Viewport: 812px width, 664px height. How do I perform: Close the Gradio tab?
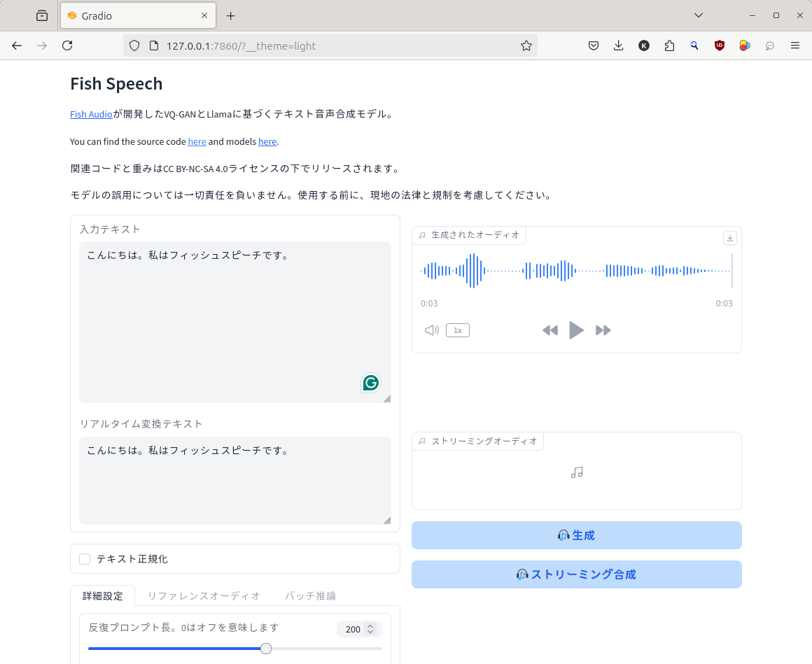coord(204,15)
